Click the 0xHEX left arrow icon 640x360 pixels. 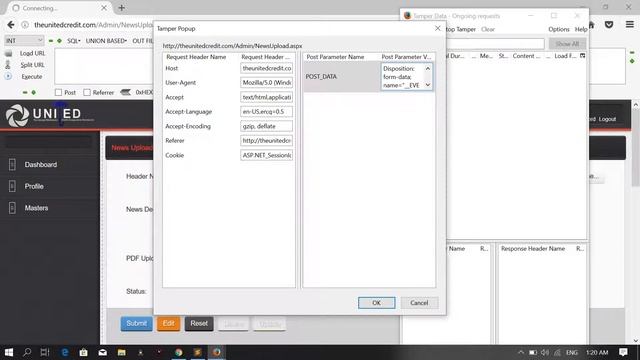coord(126,93)
